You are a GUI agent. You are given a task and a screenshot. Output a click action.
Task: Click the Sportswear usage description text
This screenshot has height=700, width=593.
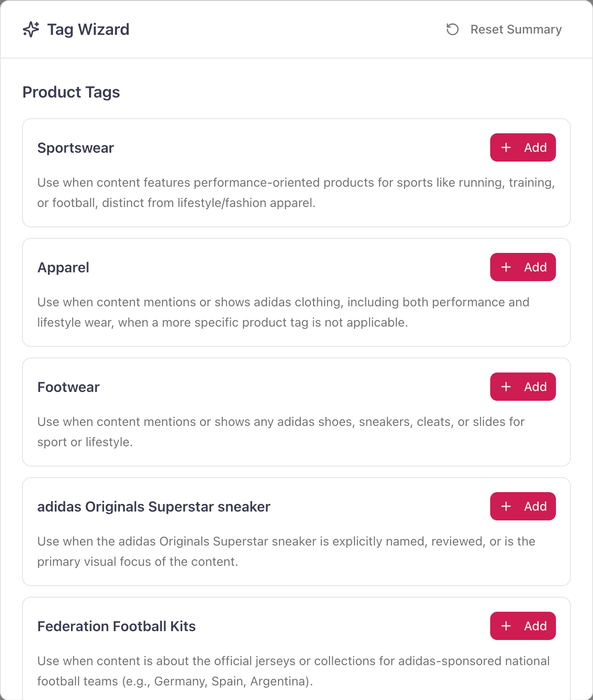click(x=296, y=193)
